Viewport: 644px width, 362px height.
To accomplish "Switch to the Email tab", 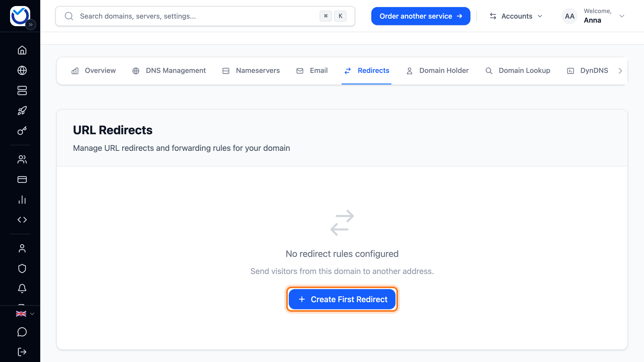I will click(312, 71).
